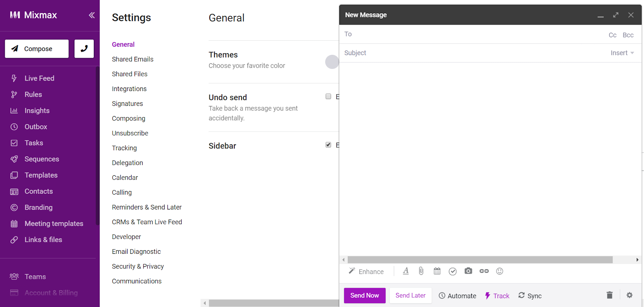Open Contacts in the sidebar
644x307 pixels.
tap(39, 191)
